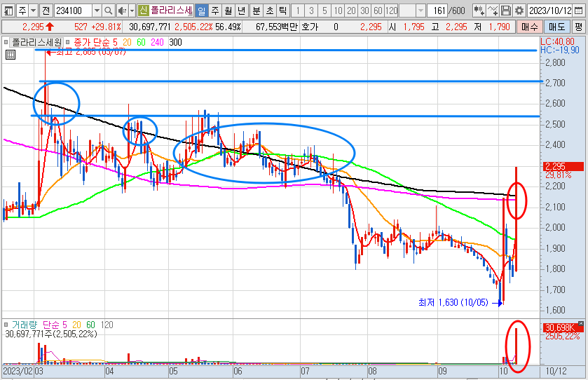Click the low price 1,790
This screenshot has width=588, height=380.
pyautogui.click(x=499, y=27)
